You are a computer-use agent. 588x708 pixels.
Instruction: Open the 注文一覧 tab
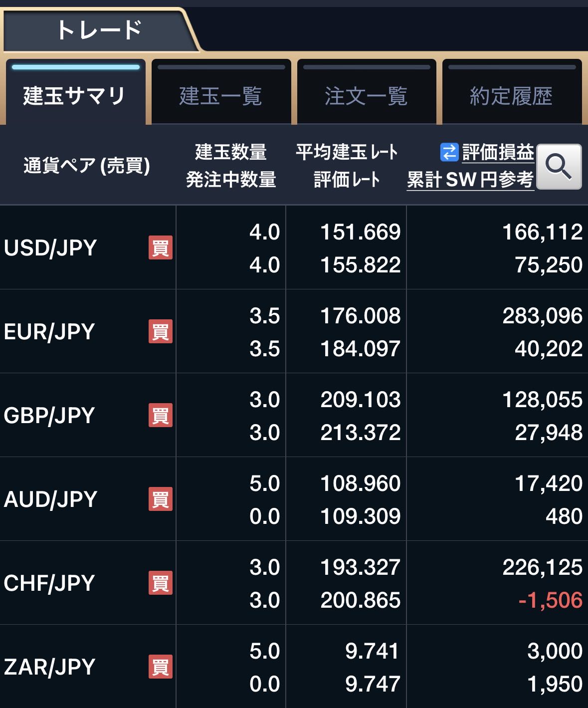coord(366,95)
